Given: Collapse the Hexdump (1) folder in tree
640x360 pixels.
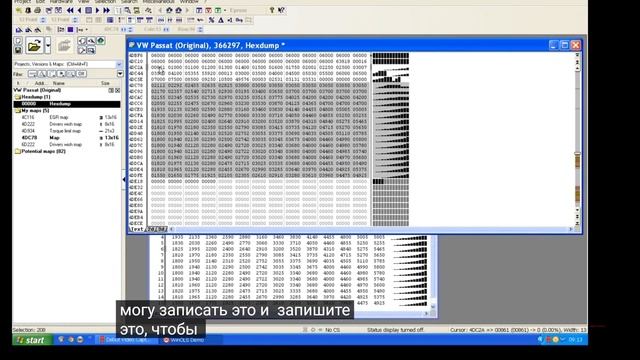Looking at the screenshot, I should click(x=18, y=97).
